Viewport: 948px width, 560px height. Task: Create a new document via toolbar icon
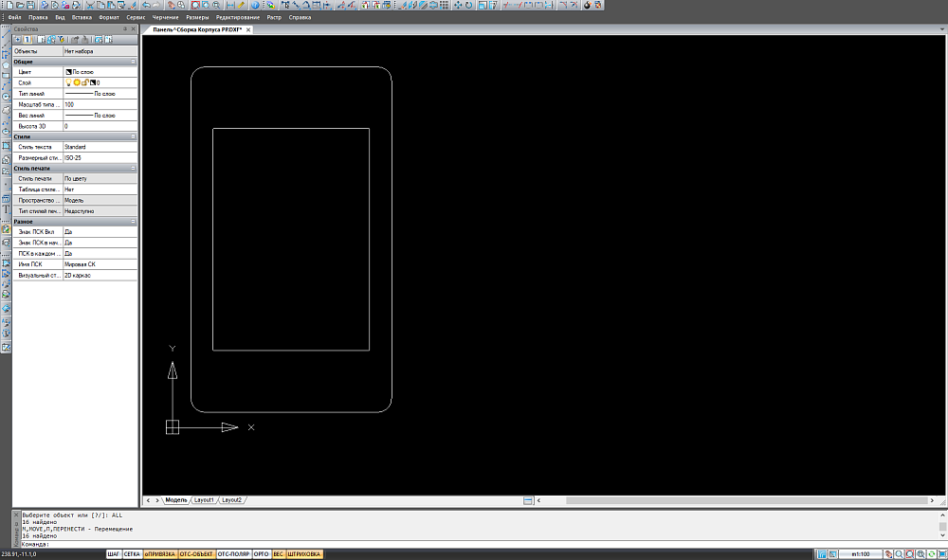click(x=9, y=5)
